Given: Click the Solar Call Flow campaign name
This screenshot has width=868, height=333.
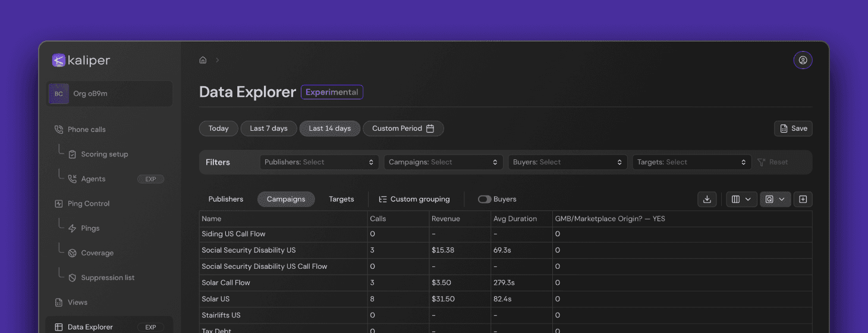Looking at the screenshot, I should tap(226, 282).
